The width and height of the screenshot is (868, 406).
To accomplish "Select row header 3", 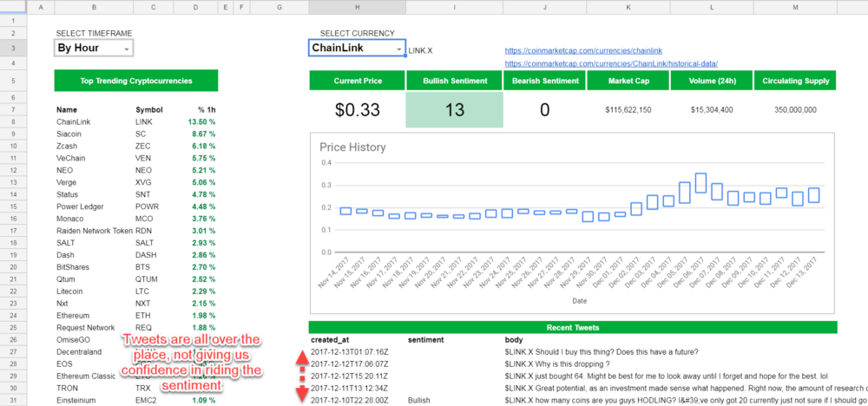I will 13,48.
